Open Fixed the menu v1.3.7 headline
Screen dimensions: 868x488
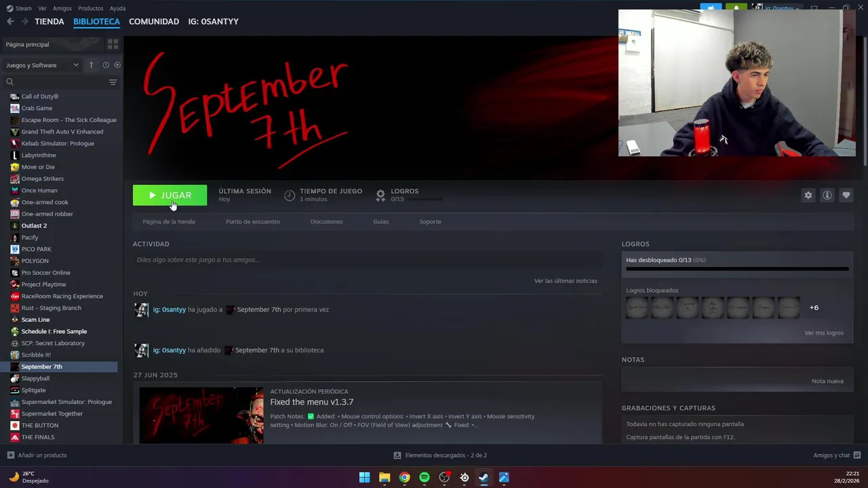point(311,402)
